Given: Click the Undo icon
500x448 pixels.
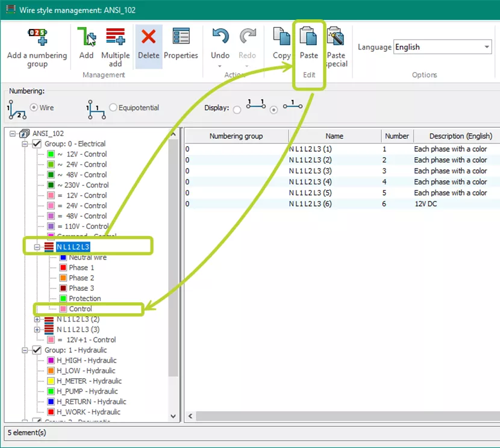Looking at the screenshot, I should tap(219, 37).
